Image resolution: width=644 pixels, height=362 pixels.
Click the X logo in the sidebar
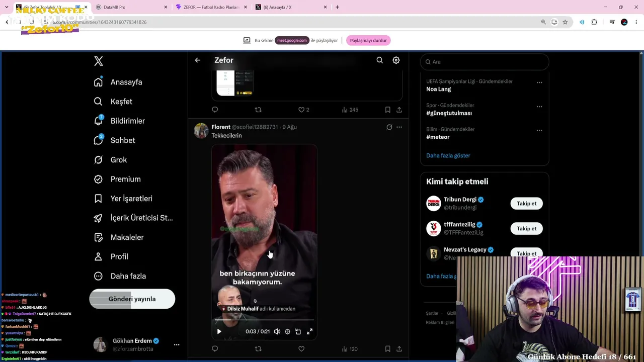pos(99,61)
